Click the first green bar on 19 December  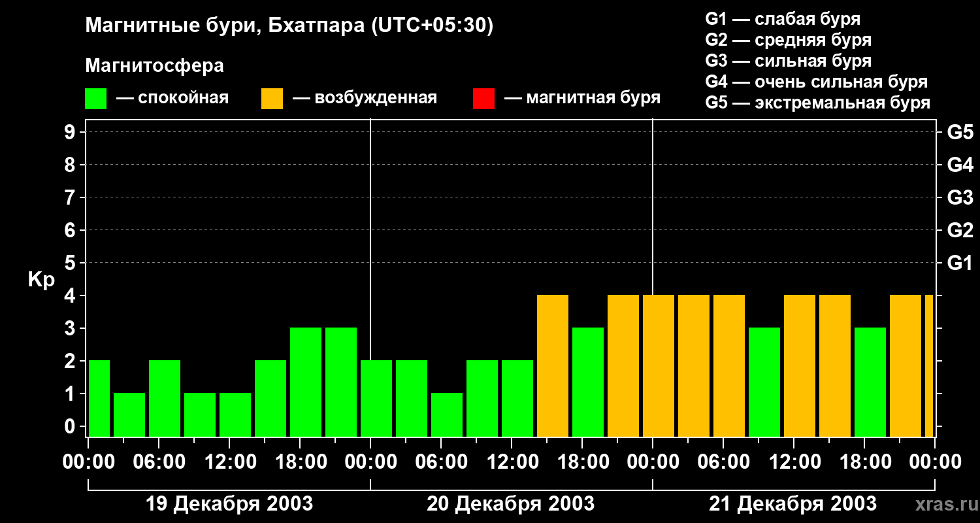[99, 398]
